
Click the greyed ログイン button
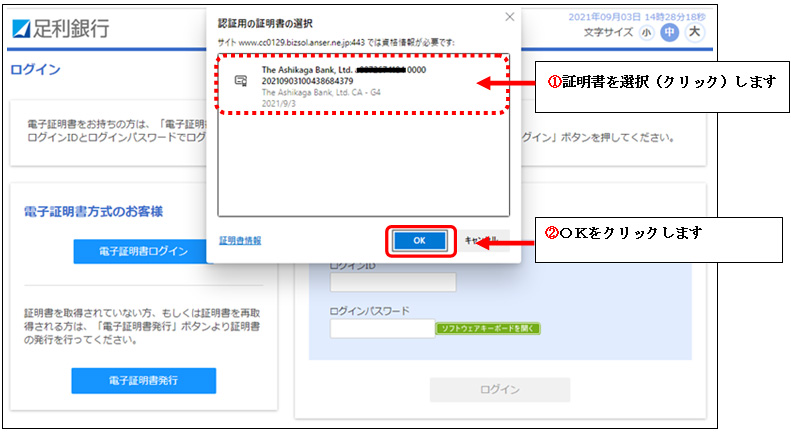point(500,390)
